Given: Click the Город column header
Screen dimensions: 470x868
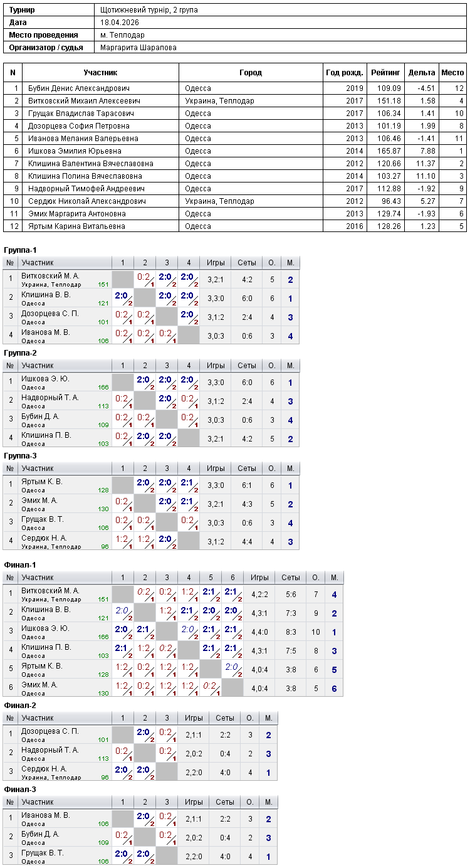Looking at the screenshot, I should (251, 73).
